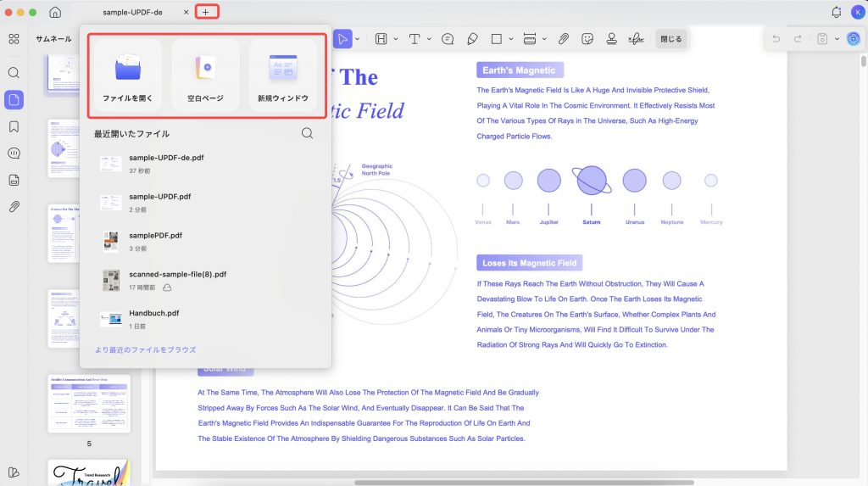Select the rectangle shape tool
Image resolution: width=868 pixels, height=486 pixels.
point(497,39)
